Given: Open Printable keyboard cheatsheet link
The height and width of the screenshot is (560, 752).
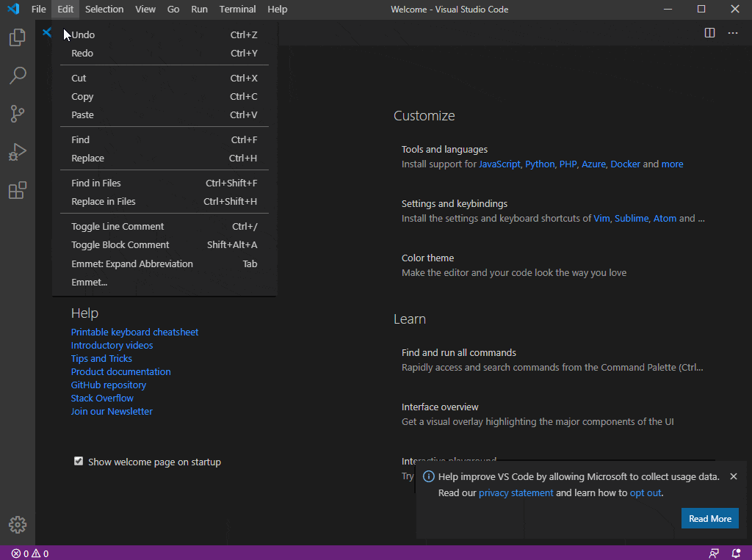Looking at the screenshot, I should pyautogui.click(x=134, y=332).
